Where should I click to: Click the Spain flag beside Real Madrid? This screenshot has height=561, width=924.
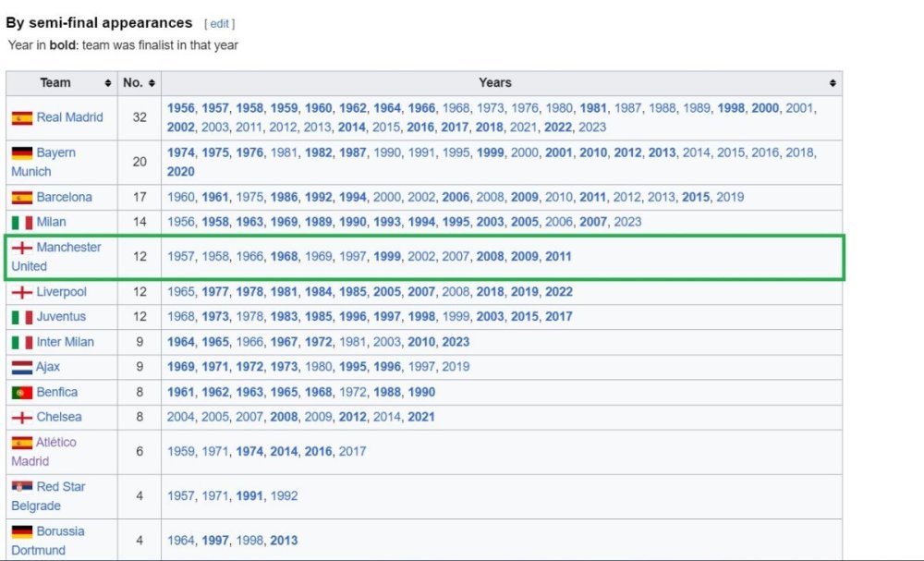pos(21,118)
